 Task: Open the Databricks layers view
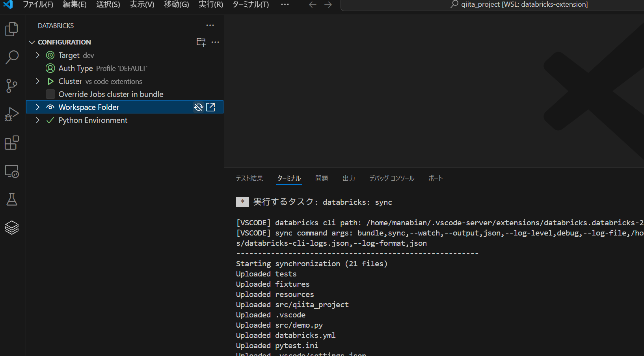(x=12, y=228)
